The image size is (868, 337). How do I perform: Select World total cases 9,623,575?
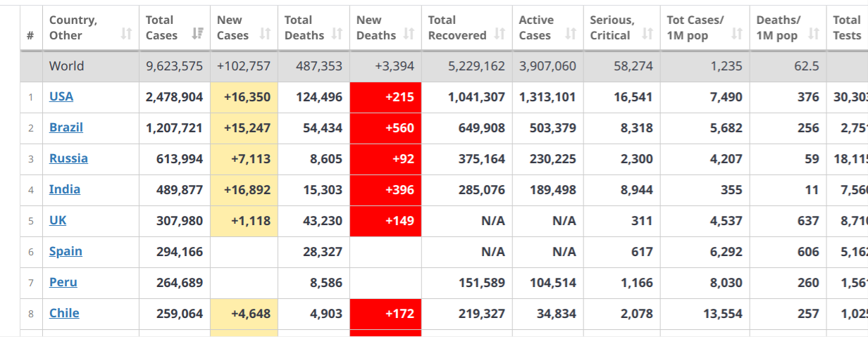(174, 66)
